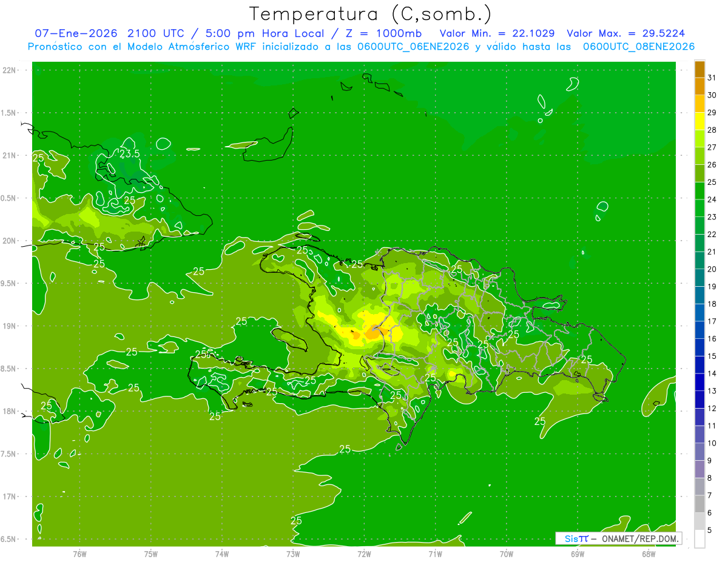The width and height of the screenshot is (728, 562).
Task: Click the "69W" longitude axis label
Action: [x=578, y=554]
